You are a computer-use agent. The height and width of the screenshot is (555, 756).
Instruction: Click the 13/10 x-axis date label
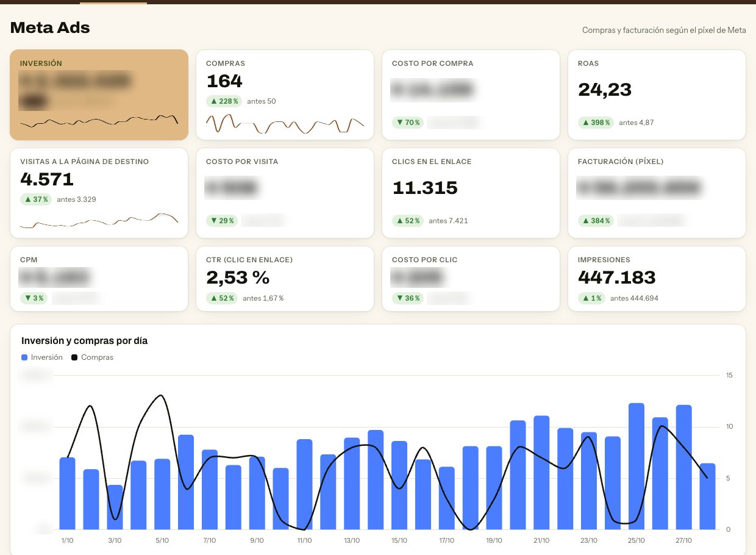click(x=352, y=540)
